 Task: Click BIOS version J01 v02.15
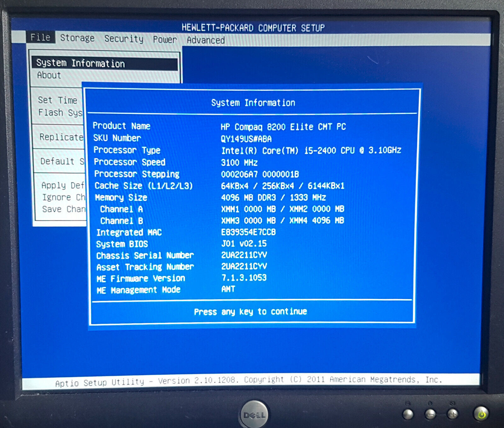click(244, 243)
